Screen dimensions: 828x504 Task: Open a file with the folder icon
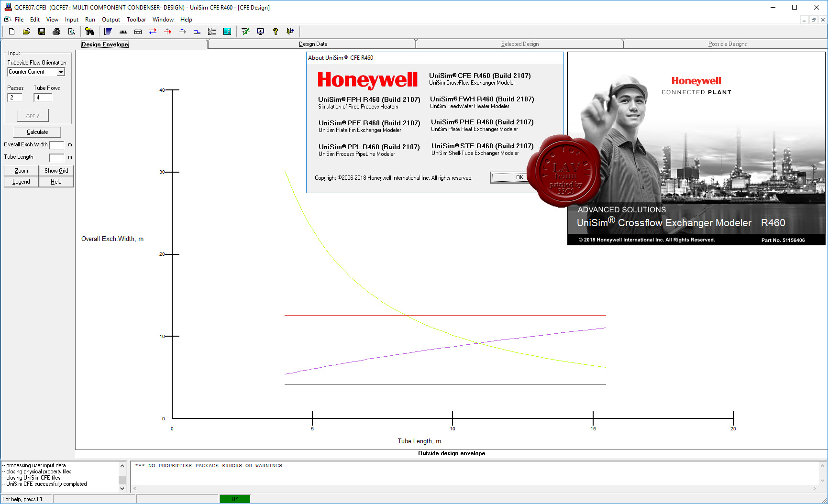[x=27, y=32]
